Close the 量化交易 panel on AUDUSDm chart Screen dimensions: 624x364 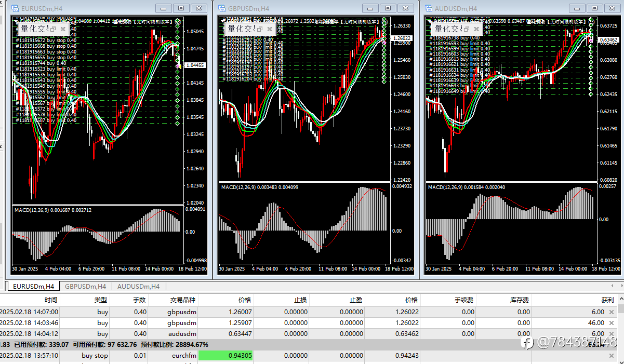click(476, 29)
